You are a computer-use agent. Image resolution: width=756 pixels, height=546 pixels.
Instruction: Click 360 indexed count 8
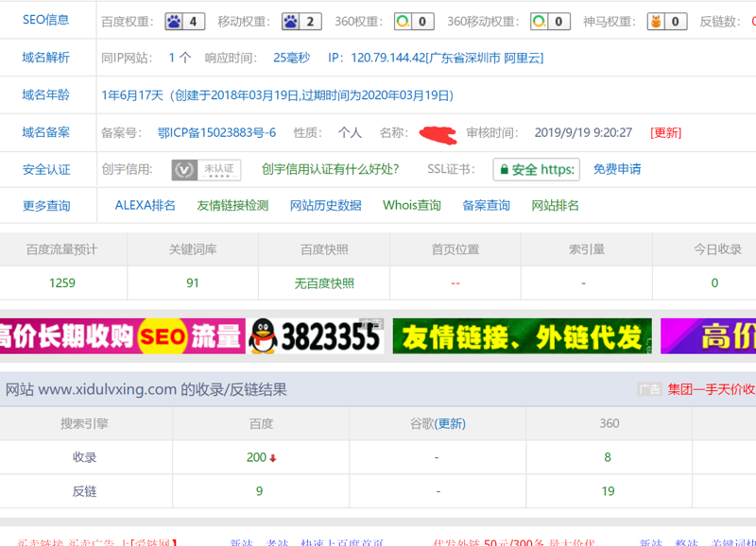pyautogui.click(x=608, y=457)
